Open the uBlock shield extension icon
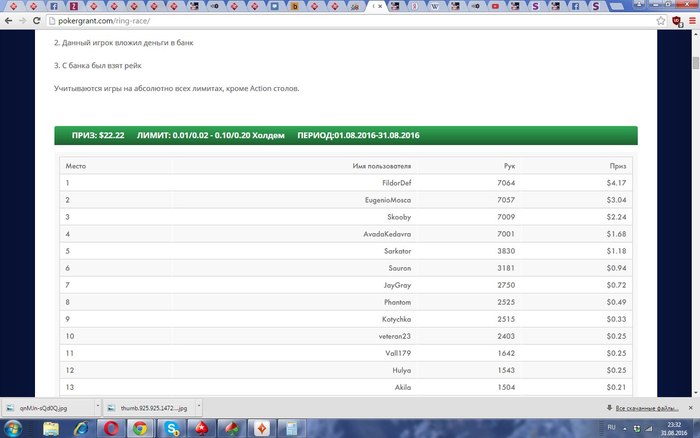This screenshot has width=700, height=438. click(677, 21)
